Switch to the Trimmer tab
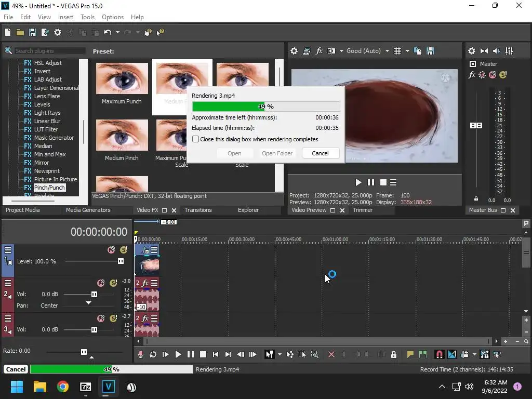The width and height of the screenshot is (532, 399). 363,210
